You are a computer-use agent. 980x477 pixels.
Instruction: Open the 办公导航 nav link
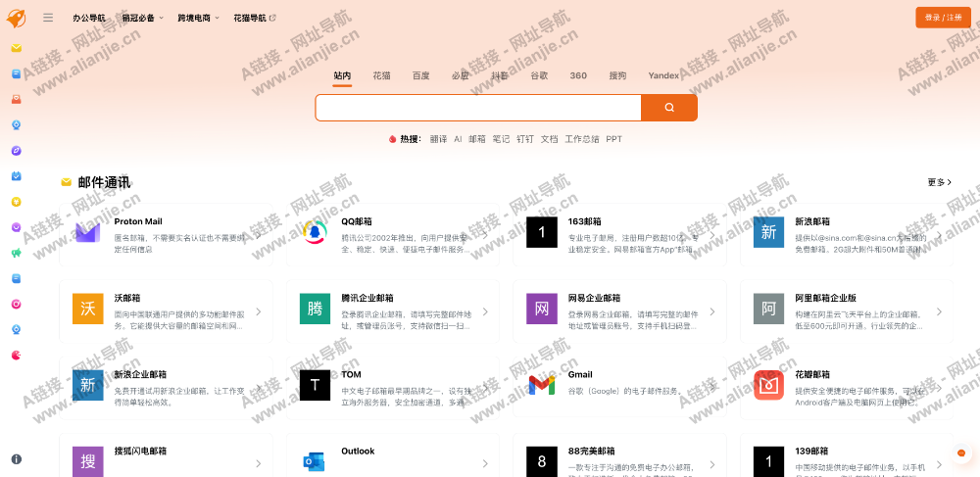(89, 18)
